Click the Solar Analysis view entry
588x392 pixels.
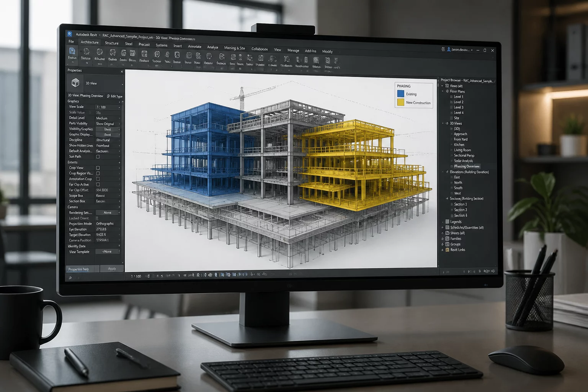click(464, 161)
